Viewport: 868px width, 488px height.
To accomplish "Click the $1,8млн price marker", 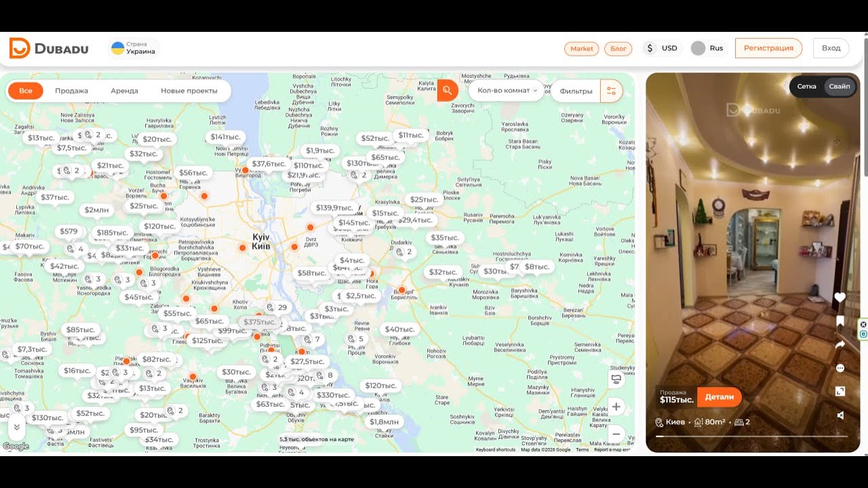I will [384, 422].
